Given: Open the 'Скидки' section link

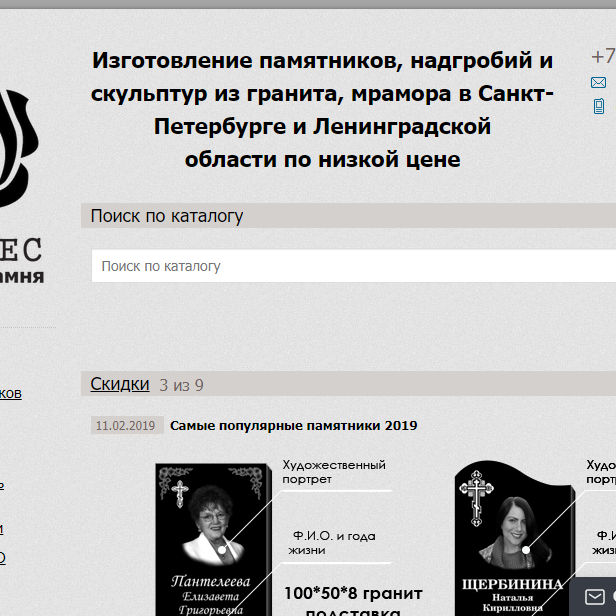Looking at the screenshot, I should point(120,384).
